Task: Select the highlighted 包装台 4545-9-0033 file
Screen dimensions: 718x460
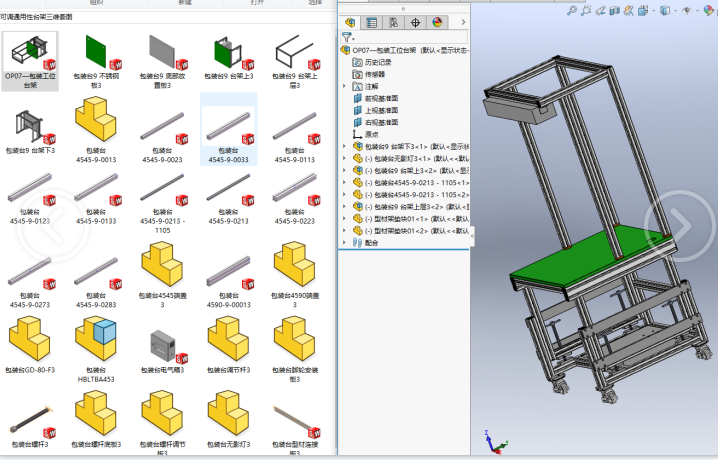Action: tap(228, 129)
